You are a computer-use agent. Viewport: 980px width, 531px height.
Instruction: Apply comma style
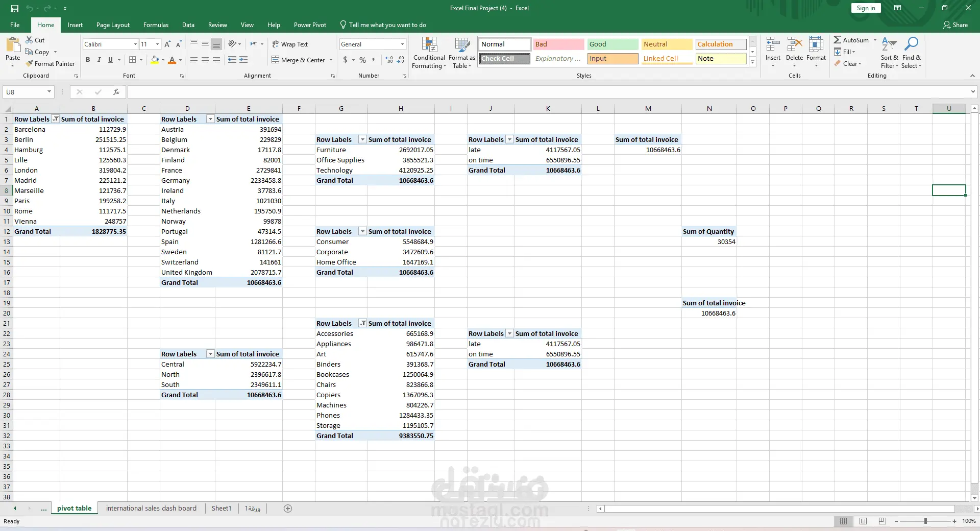tap(374, 60)
